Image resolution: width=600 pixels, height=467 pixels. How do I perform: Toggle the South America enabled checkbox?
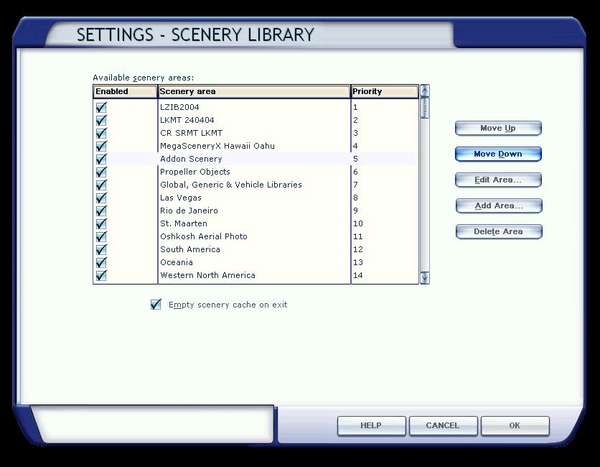101,250
